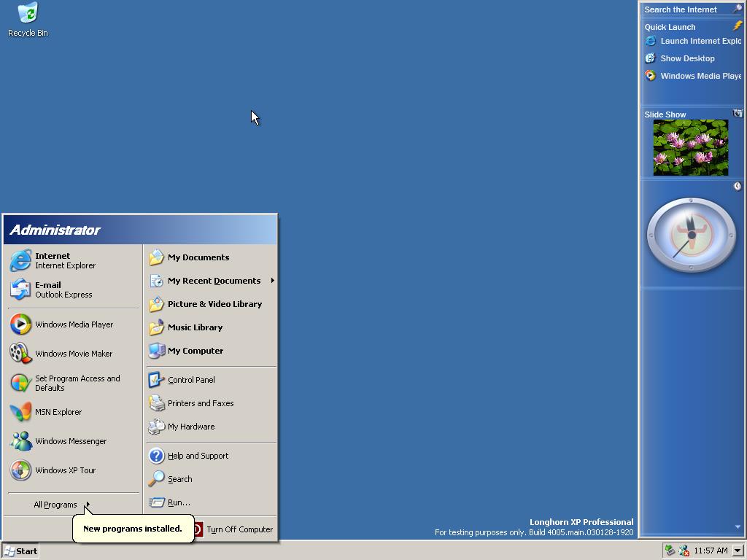Open Control Panel from Start menu
This screenshot has height=560, width=747.
pos(212,380)
